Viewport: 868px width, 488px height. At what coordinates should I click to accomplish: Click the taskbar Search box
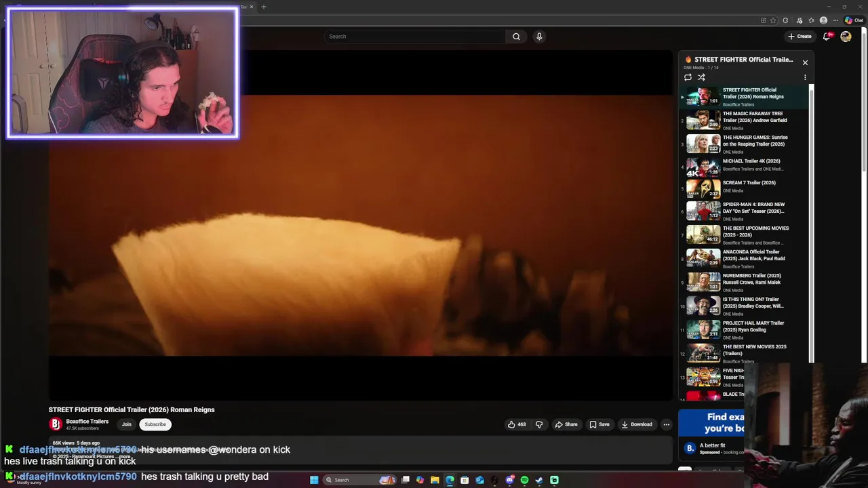pyautogui.click(x=359, y=480)
